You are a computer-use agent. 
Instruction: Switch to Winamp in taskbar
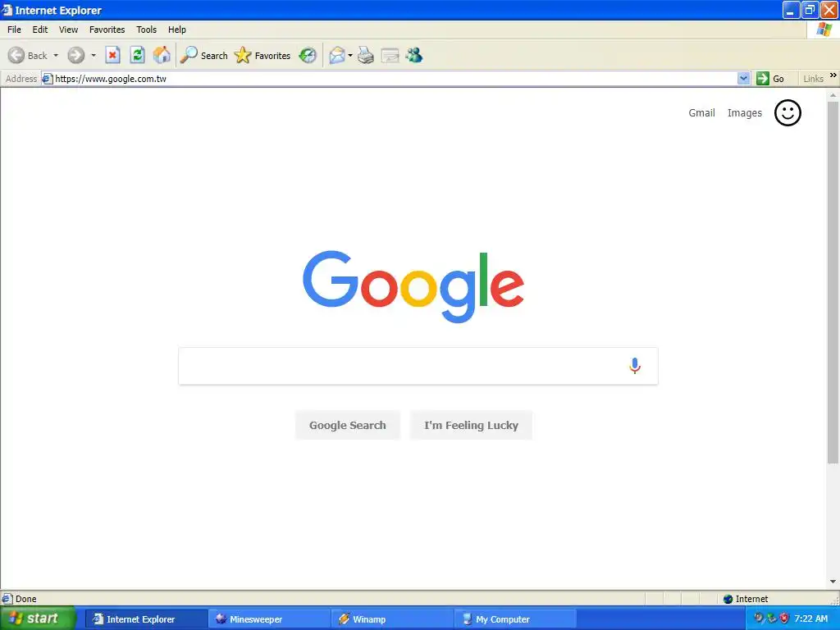[393, 619]
